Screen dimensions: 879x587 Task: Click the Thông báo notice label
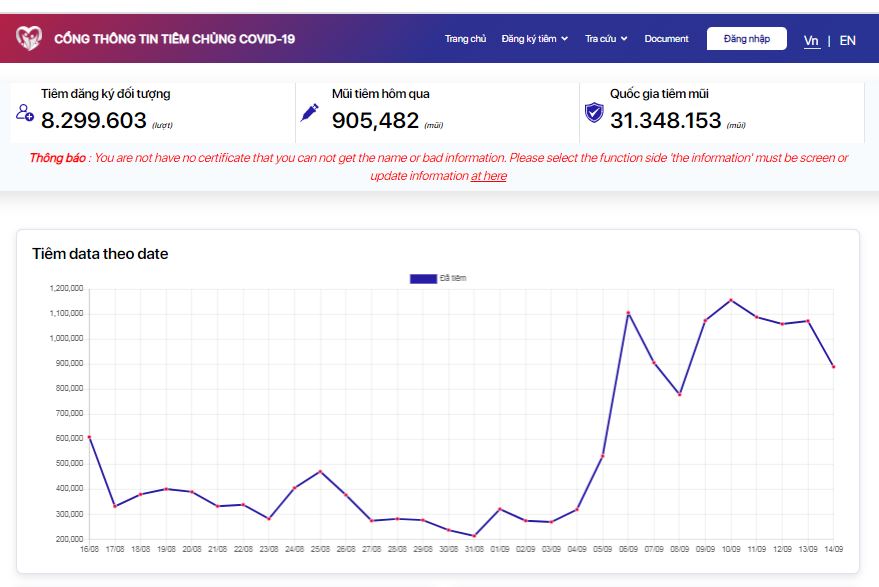(58, 158)
